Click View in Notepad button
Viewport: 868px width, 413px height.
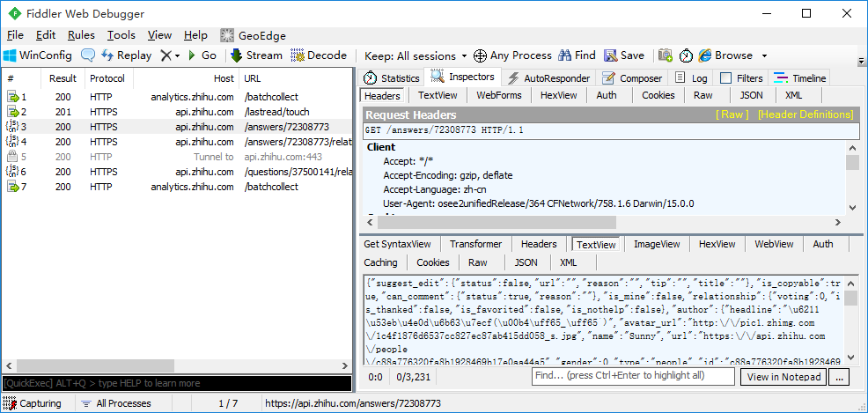click(x=783, y=377)
